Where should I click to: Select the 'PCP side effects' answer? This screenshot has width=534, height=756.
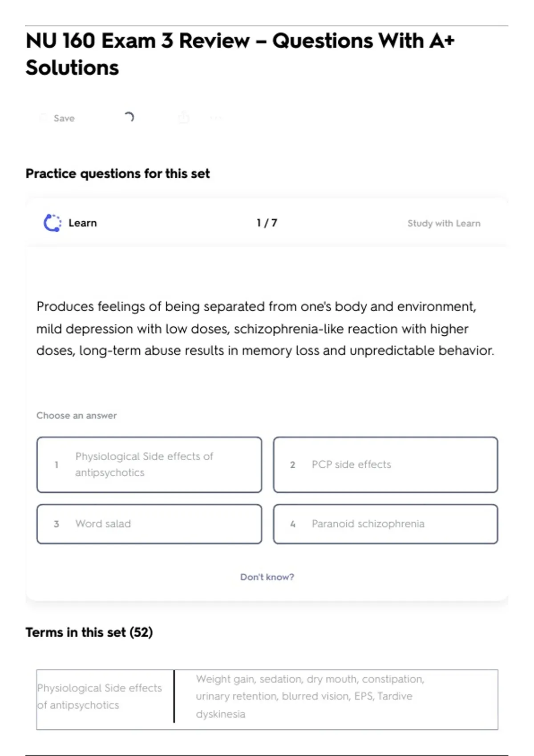pyautogui.click(x=385, y=465)
